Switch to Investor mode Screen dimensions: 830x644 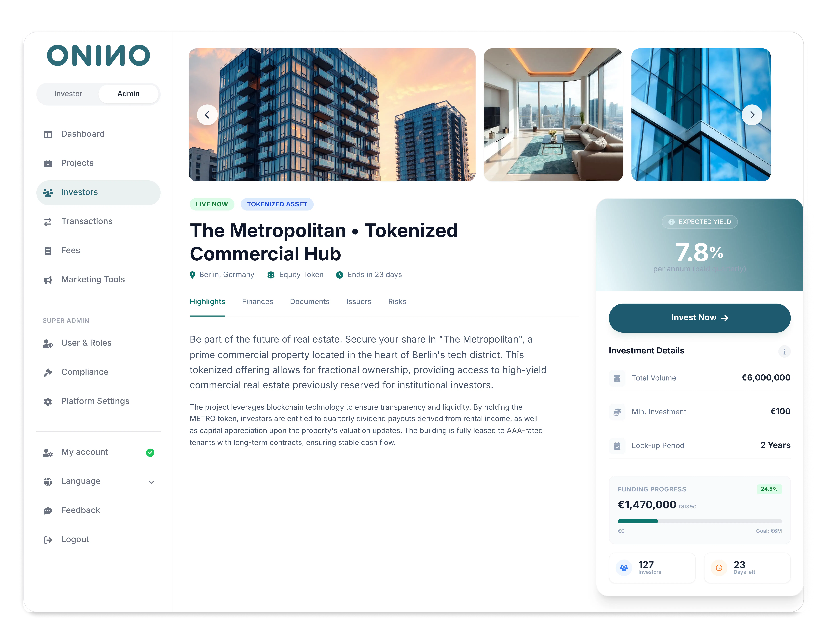(x=68, y=94)
